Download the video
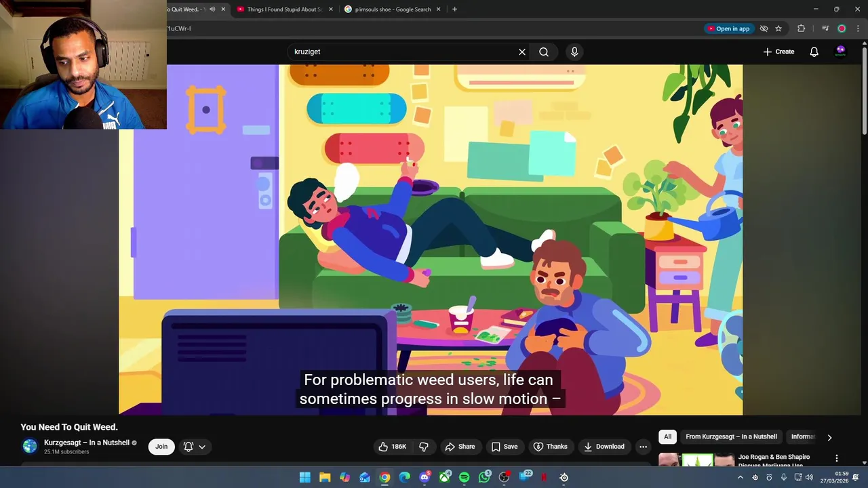Viewport: 868px width, 488px height. pyautogui.click(x=604, y=447)
